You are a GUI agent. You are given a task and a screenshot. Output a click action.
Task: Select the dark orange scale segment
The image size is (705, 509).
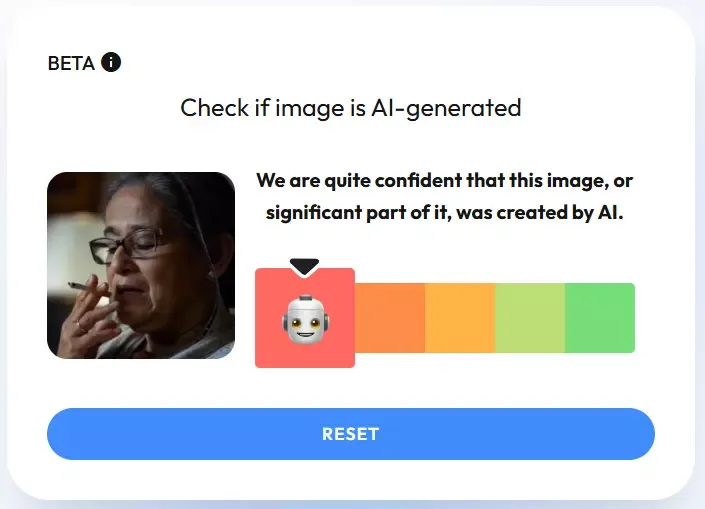point(390,318)
